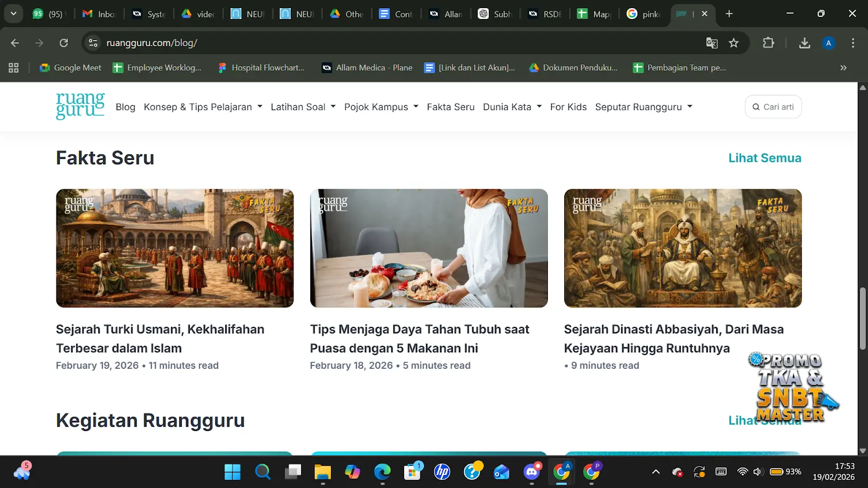Open Chrome's three-dot menu
Screen dimensions: 868x488
[x=853, y=43]
